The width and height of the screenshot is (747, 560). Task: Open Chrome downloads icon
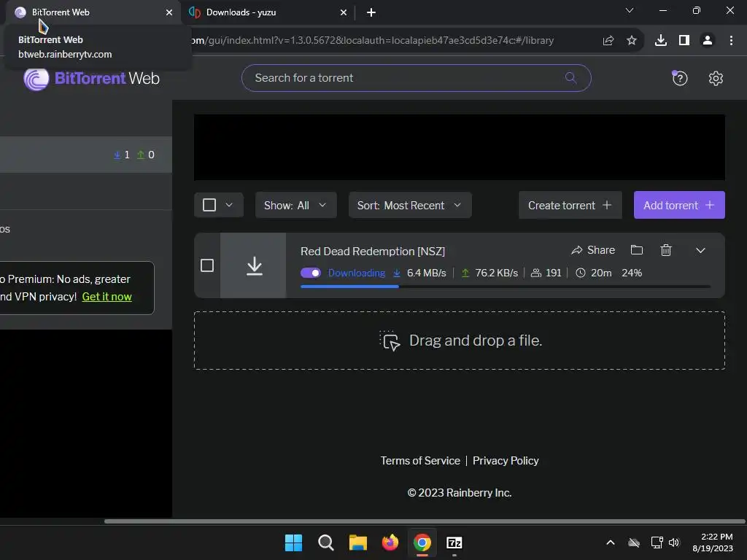point(661,41)
